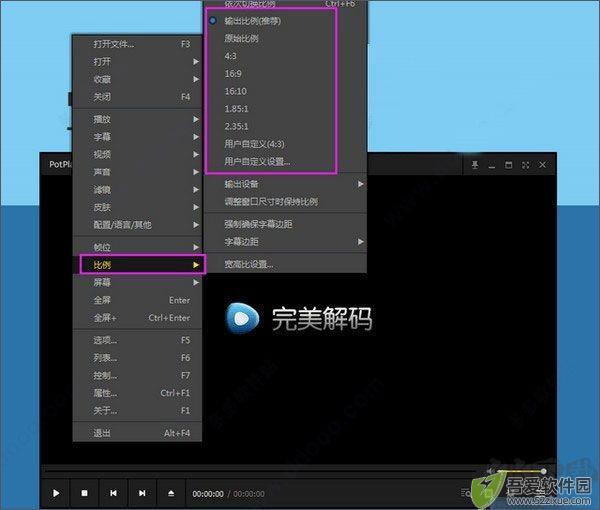Click the Play button
This screenshot has height=510, width=600.
[56, 493]
